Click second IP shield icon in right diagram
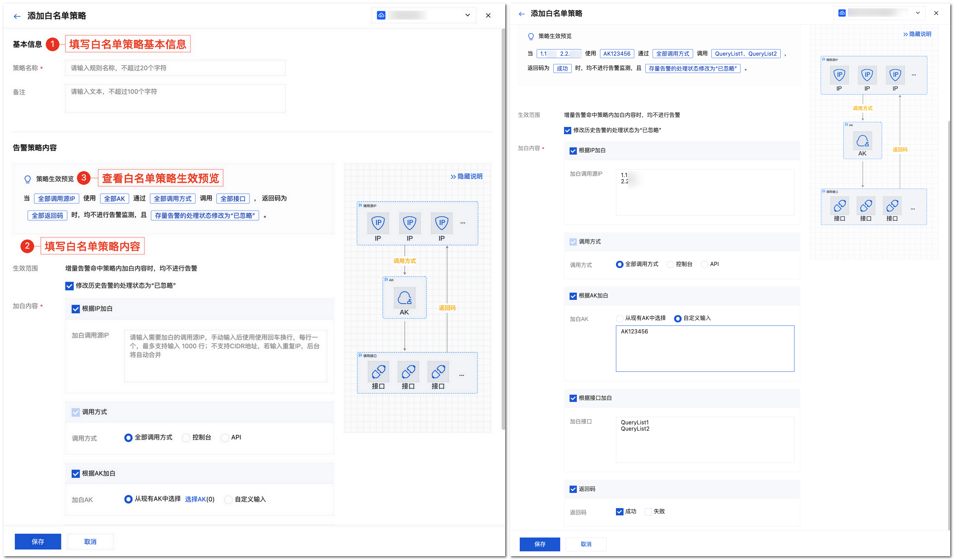This screenshot has height=560, width=954. coord(867,75)
